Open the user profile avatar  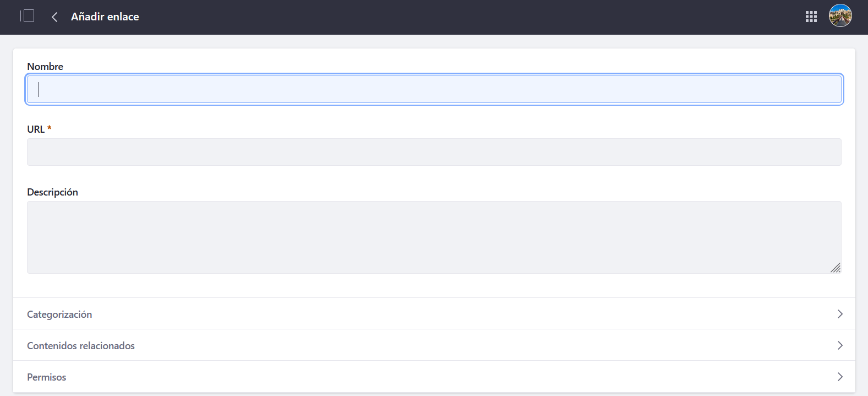[x=840, y=16]
